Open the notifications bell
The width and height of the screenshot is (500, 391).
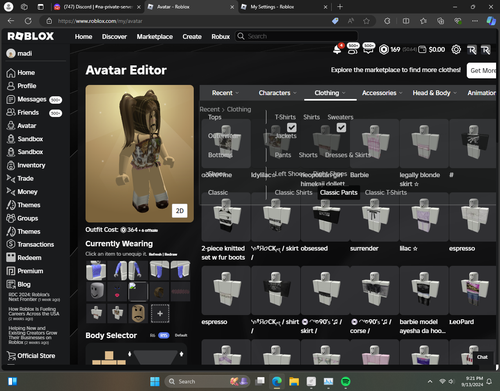pos(337,50)
